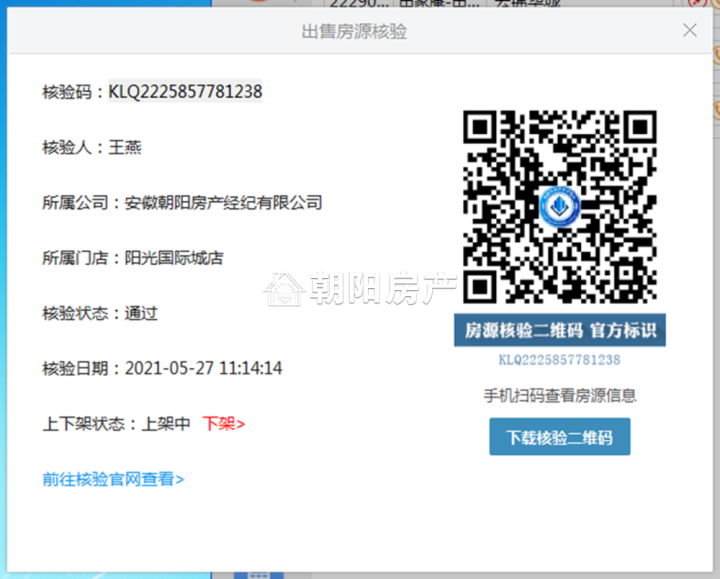Click the 下载核验二维码 button
Viewport: 720px width, 579px height.
tap(560, 437)
